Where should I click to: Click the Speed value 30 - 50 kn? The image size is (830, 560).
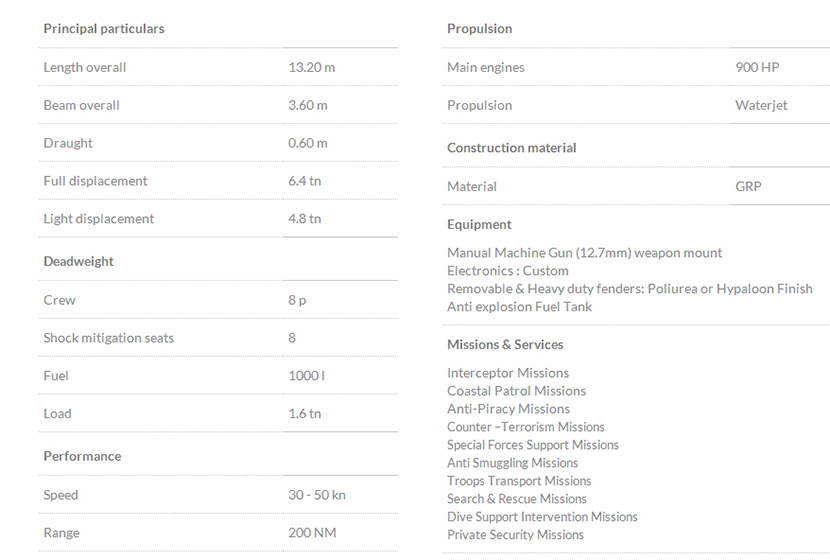point(317,495)
